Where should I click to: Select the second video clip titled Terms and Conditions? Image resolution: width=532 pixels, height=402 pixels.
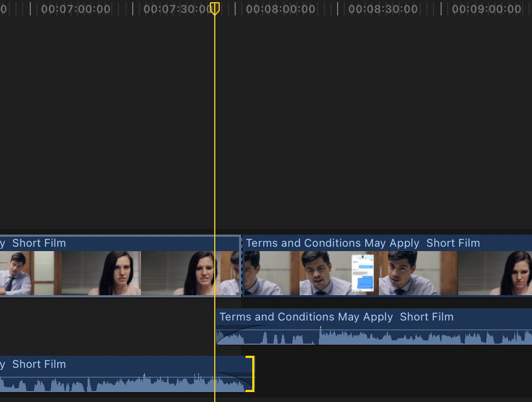387,265
